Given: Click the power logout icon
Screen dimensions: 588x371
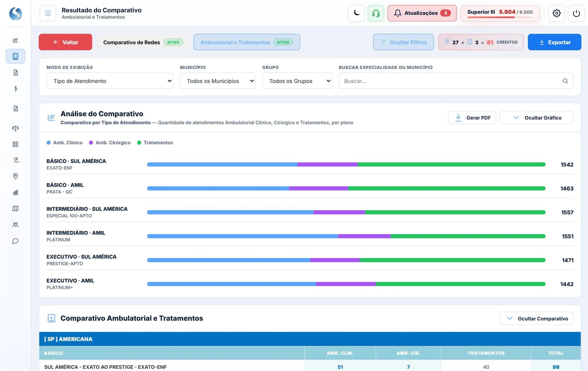Looking at the screenshot, I should point(576,13).
